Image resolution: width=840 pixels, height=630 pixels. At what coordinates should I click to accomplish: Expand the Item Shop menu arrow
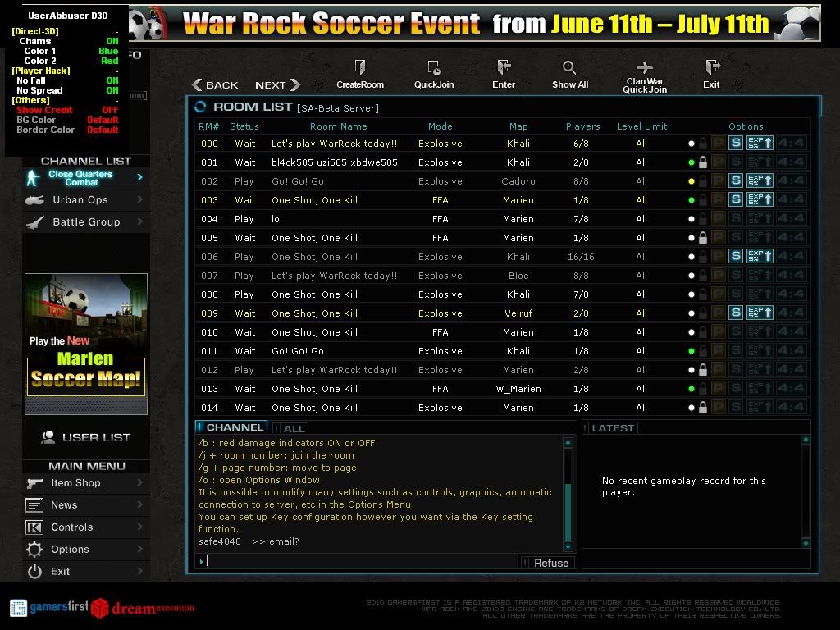coord(139,482)
